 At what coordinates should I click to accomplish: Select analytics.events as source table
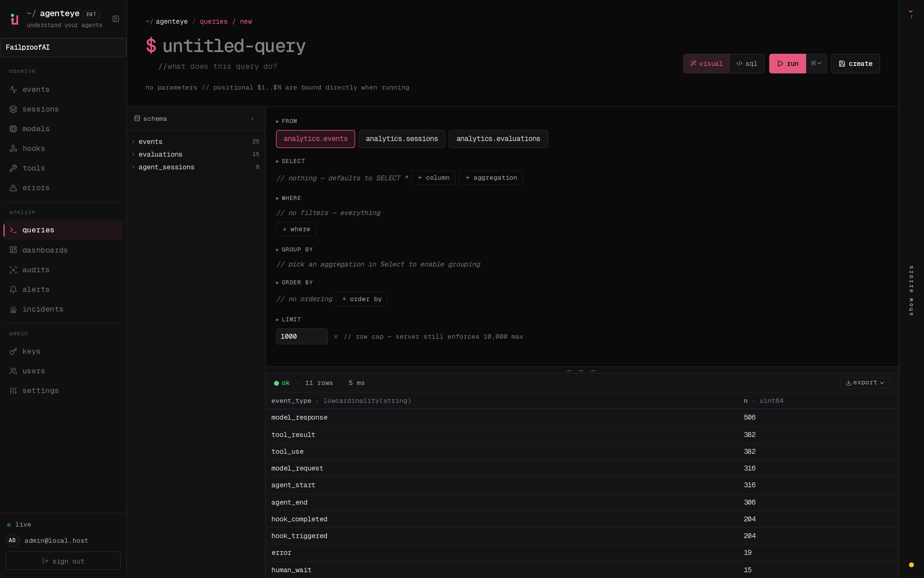(x=315, y=139)
